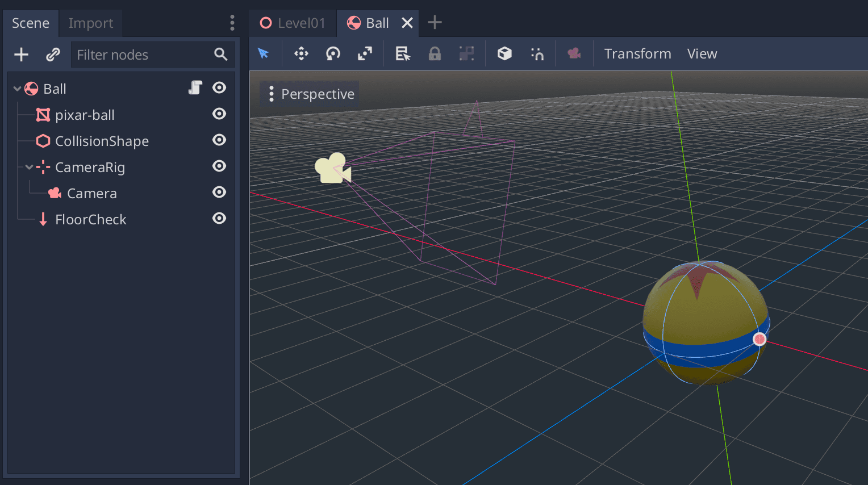Collapse the Ball node tree
868x485 pixels.
(x=16, y=89)
